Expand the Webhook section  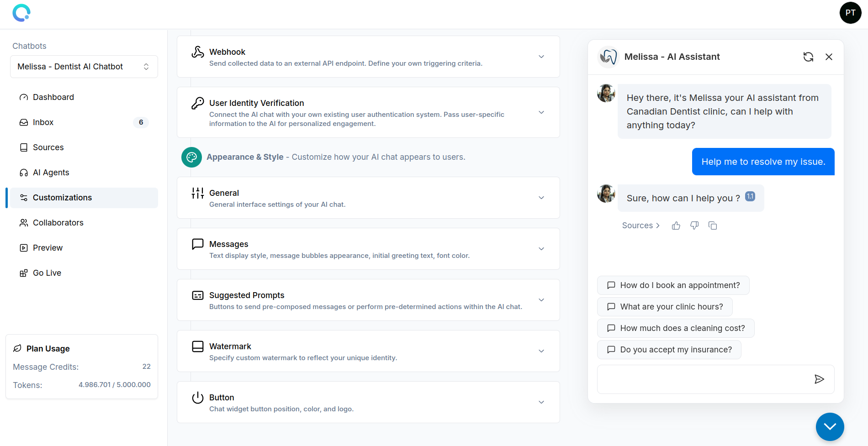541,57
